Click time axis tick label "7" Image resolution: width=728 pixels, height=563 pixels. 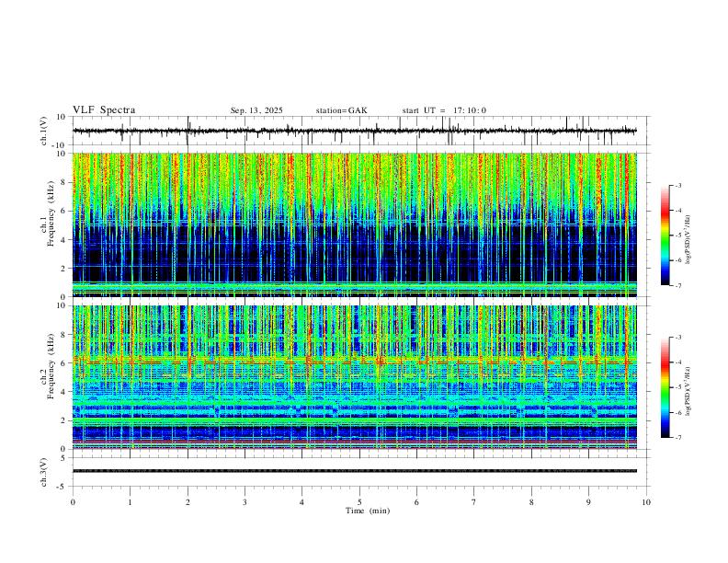coord(474,502)
